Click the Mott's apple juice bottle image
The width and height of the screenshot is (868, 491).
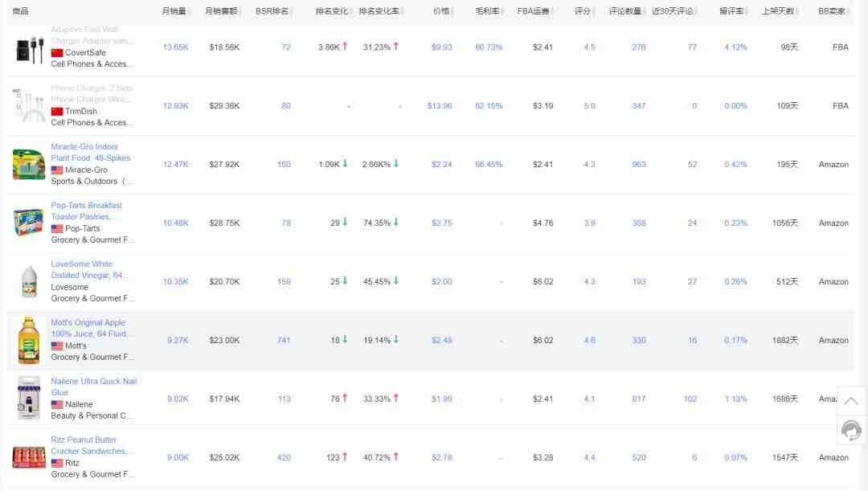pos(28,340)
